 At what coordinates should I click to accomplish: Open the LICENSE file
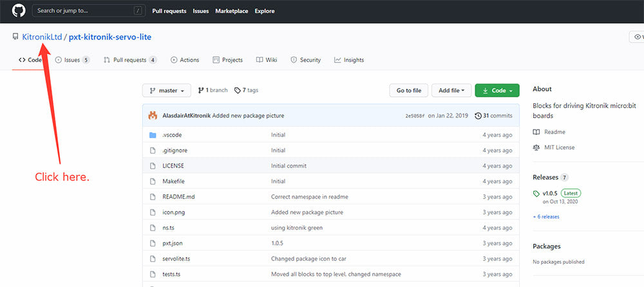tap(173, 166)
